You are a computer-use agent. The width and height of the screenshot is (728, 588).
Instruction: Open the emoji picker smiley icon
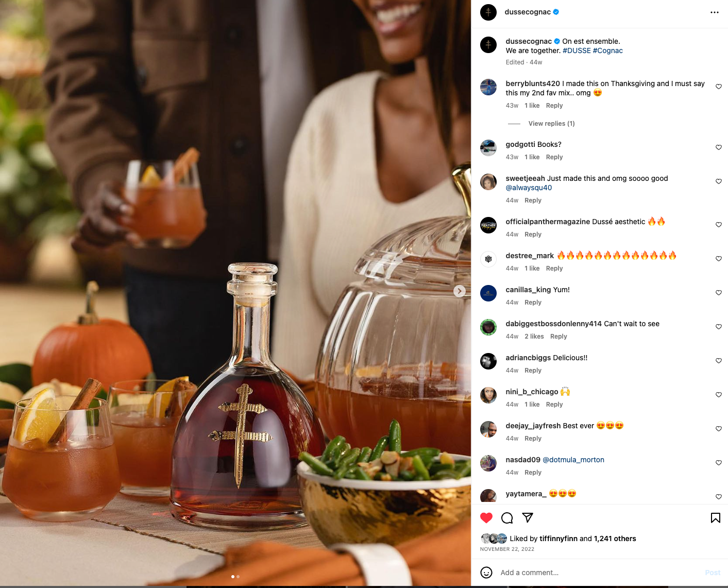[486, 573]
